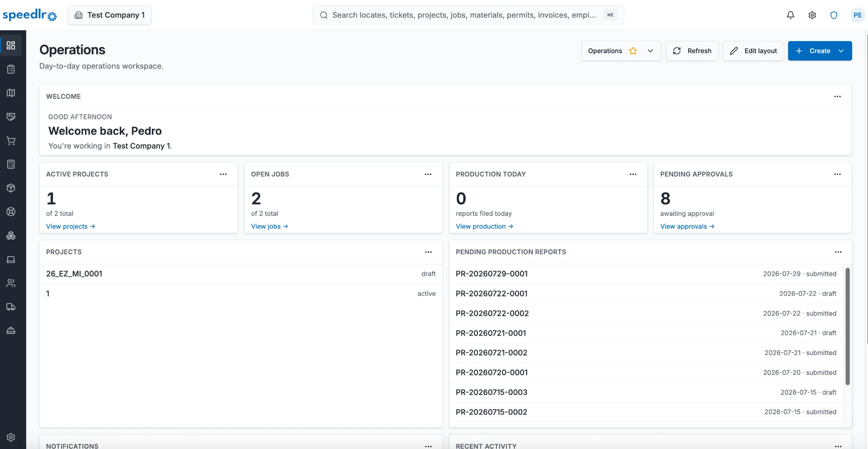Open the Notifications widget options menu
The width and height of the screenshot is (868, 449).
click(x=428, y=446)
